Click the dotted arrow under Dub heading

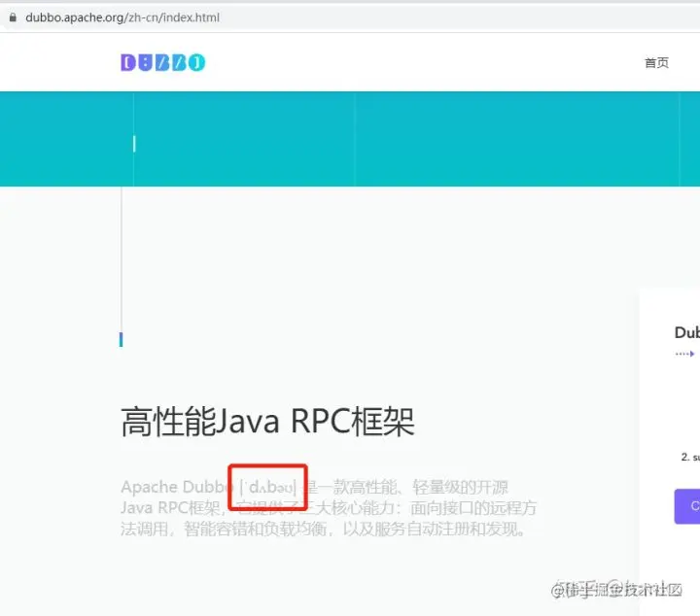pos(685,354)
